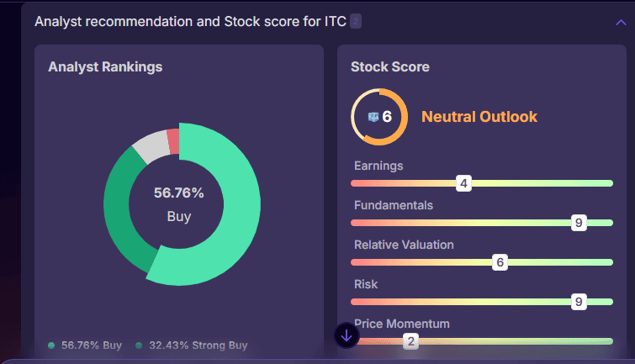Image resolution: width=635 pixels, height=364 pixels.
Task: Click the Neutral Outlook label
Action: [479, 117]
